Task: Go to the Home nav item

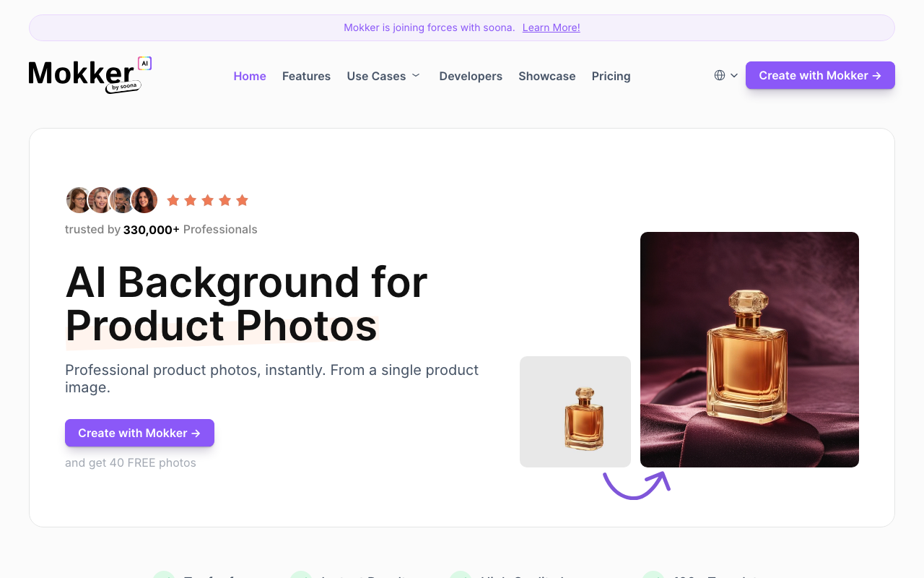Action: [x=250, y=76]
